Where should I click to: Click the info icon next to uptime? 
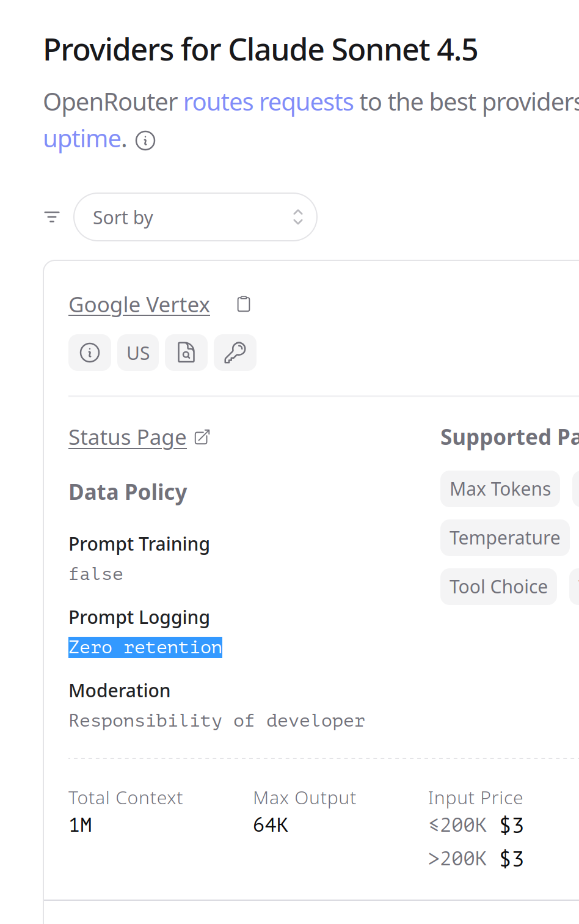(x=145, y=141)
